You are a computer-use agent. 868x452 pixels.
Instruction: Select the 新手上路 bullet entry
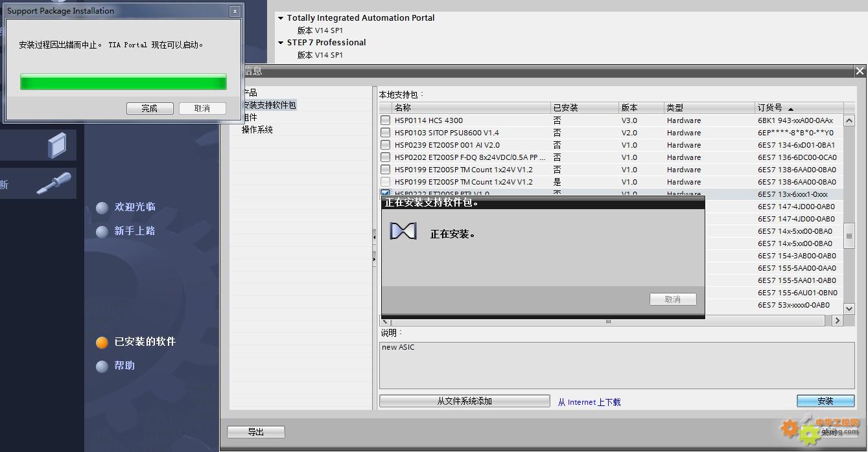pyautogui.click(x=126, y=231)
